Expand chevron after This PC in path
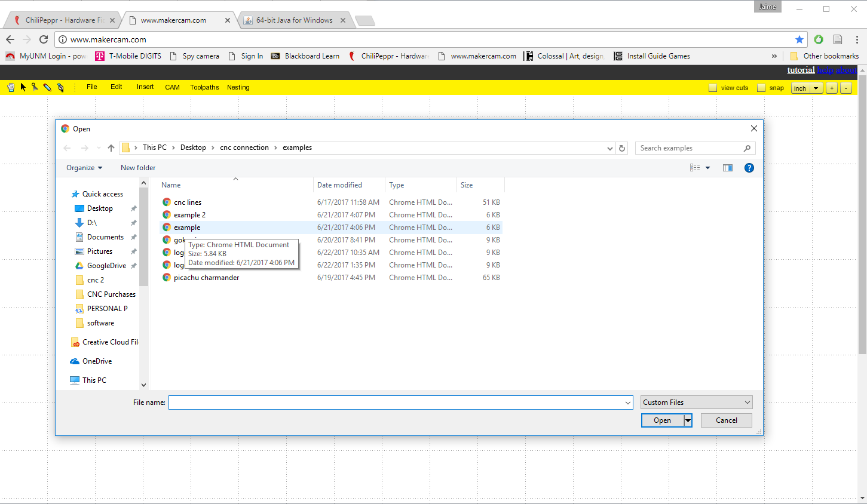This screenshot has width=867, height=504. coord(173,147)
